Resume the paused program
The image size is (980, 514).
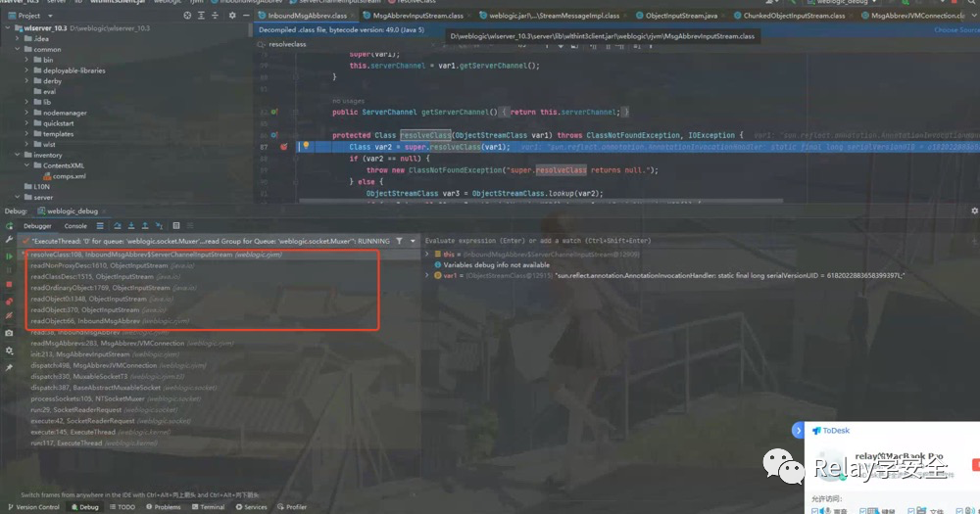(x=9, y=257)
